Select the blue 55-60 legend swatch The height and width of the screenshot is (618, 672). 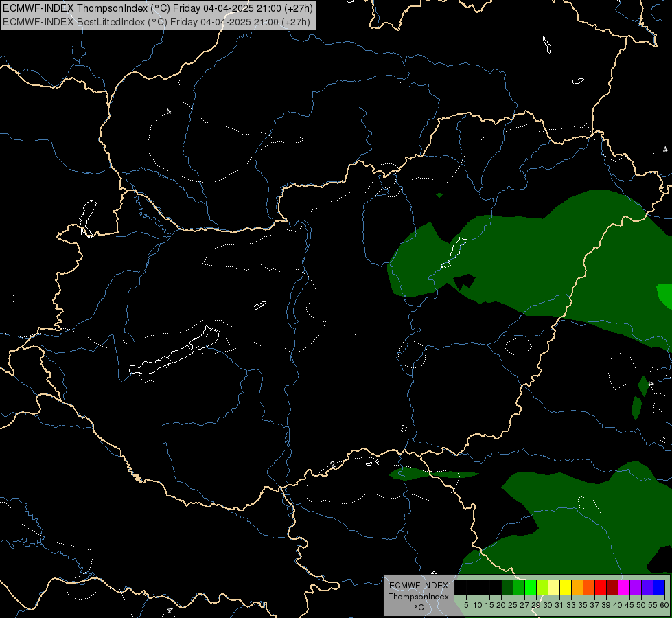click(659, 587)
